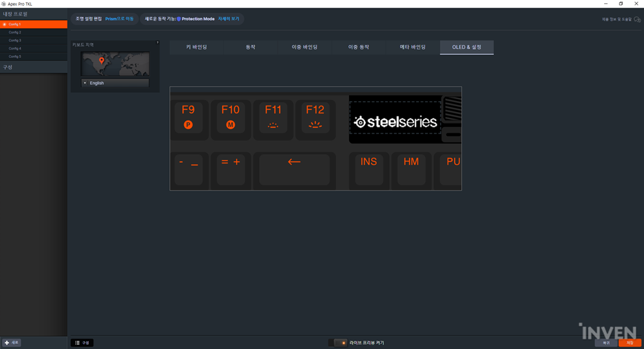The image size is (644, 349).
Task: Open the 구성 section header
Action: point(33,67)
